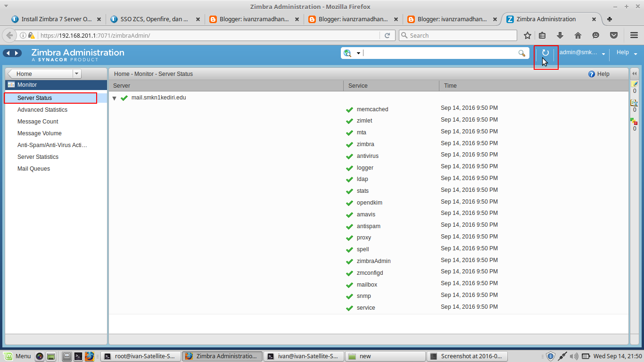Click Firefox Pocket icon

614,35
